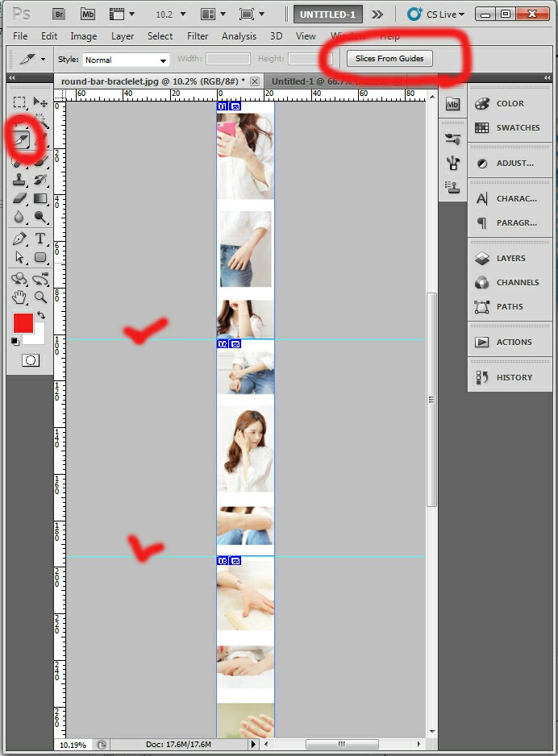Image resolution: width=558 pixels, height=756 pixels.
Task: Open the Layers panel
Action: [x=510, y=259]
